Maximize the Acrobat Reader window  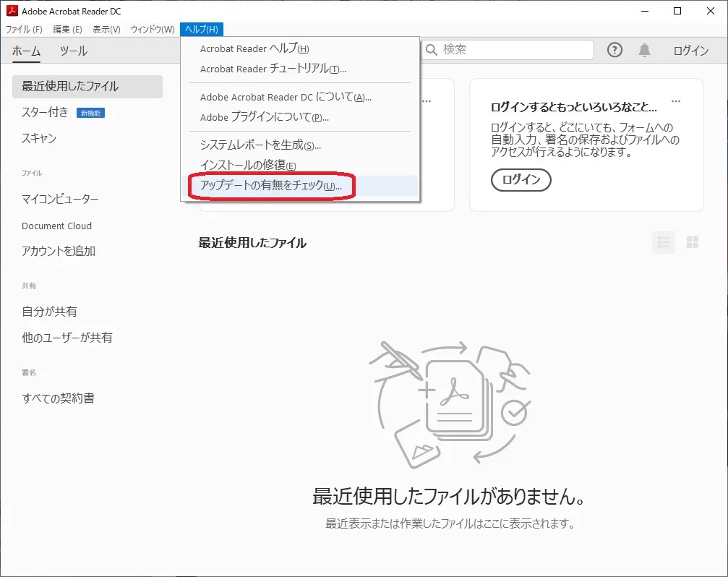pyautogui.click(x=677, y=11)
